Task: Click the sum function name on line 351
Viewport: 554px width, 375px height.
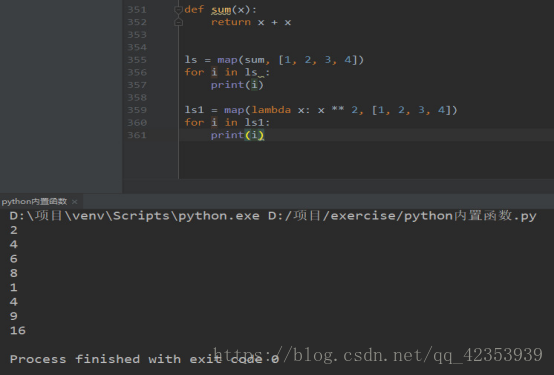Action: tap(221, 10)
